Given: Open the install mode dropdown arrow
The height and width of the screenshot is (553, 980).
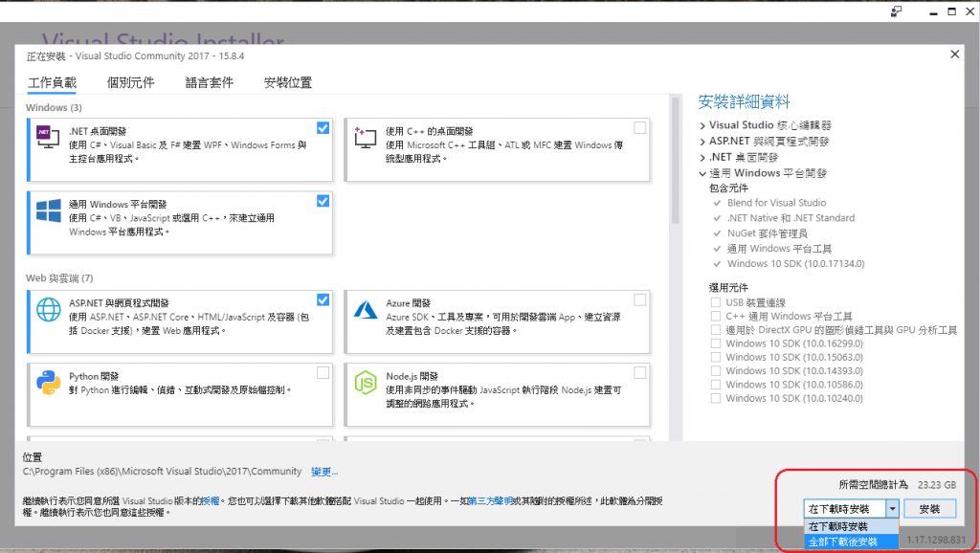Looking at the screenshot, I should (893, 509).
